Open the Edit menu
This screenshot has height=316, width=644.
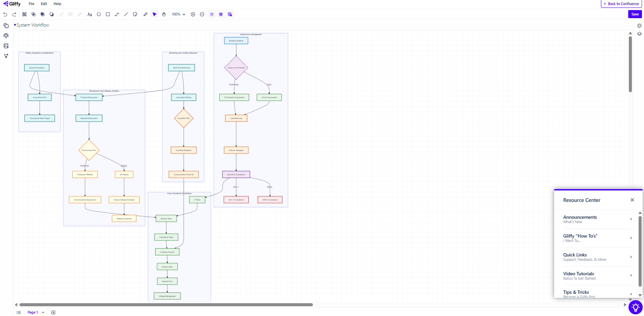(x=44, y=4)
